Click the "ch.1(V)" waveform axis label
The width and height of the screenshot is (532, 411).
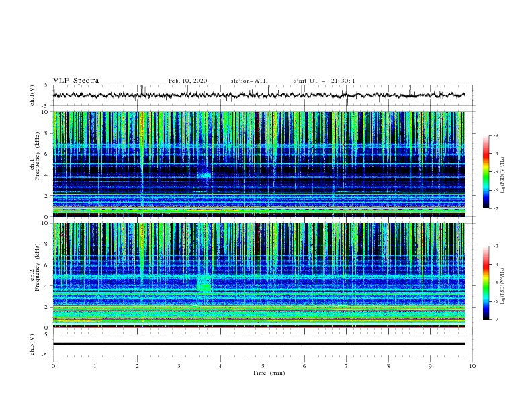point(32,95)
